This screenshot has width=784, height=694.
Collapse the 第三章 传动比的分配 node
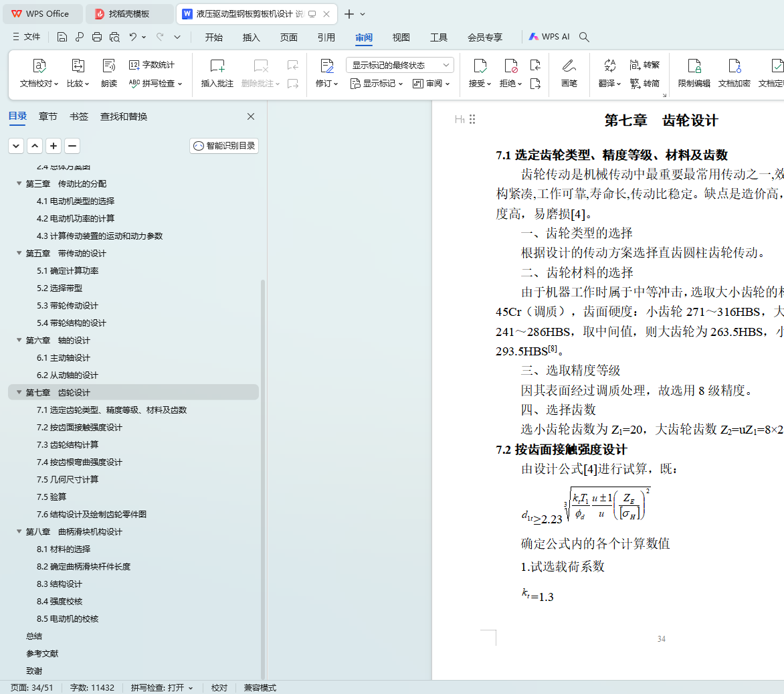coord(19,183)
